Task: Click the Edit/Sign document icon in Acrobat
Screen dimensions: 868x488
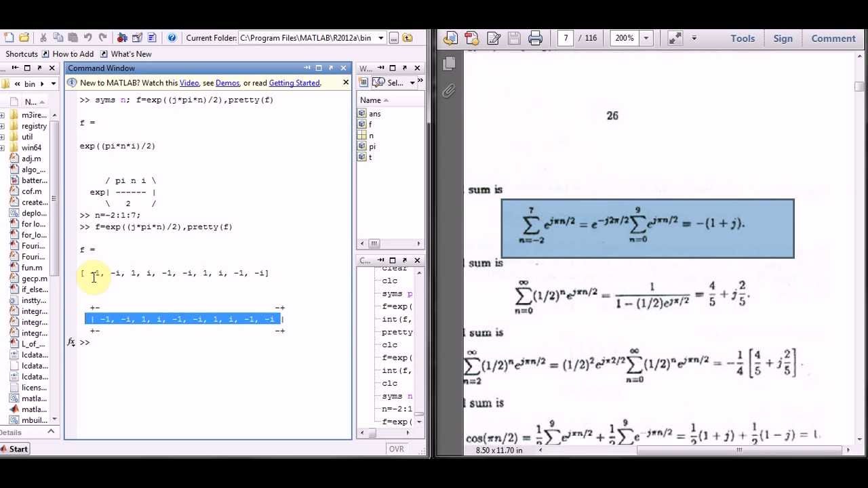Action: pos(493,39)
